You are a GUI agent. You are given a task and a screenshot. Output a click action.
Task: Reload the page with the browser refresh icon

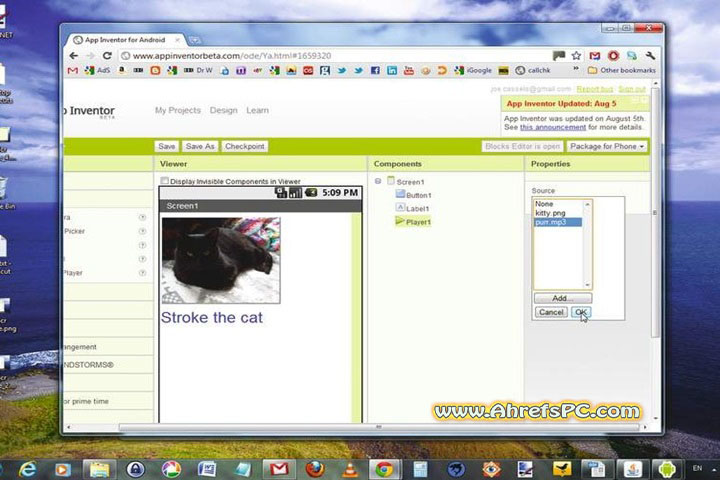(107, 56)
